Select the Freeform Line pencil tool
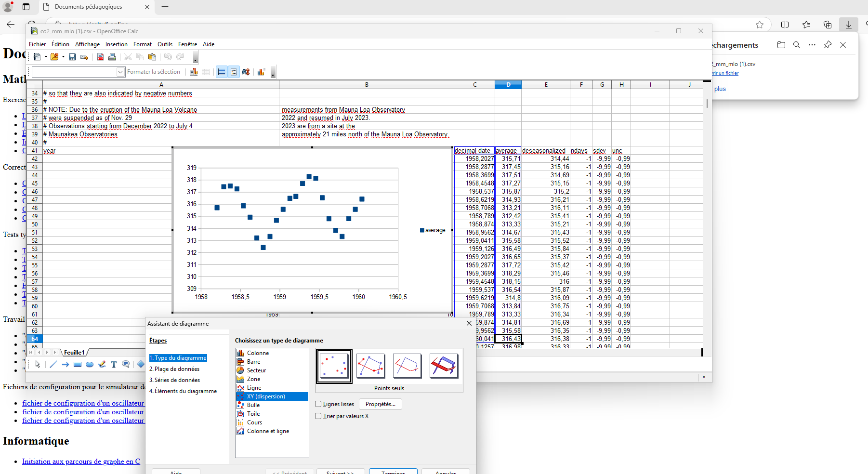This screenshot has width=868, height=474. click(102, 364)
